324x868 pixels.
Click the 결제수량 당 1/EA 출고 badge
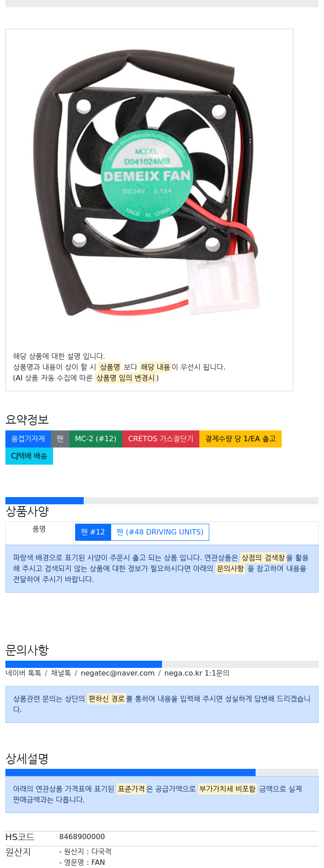240,439
